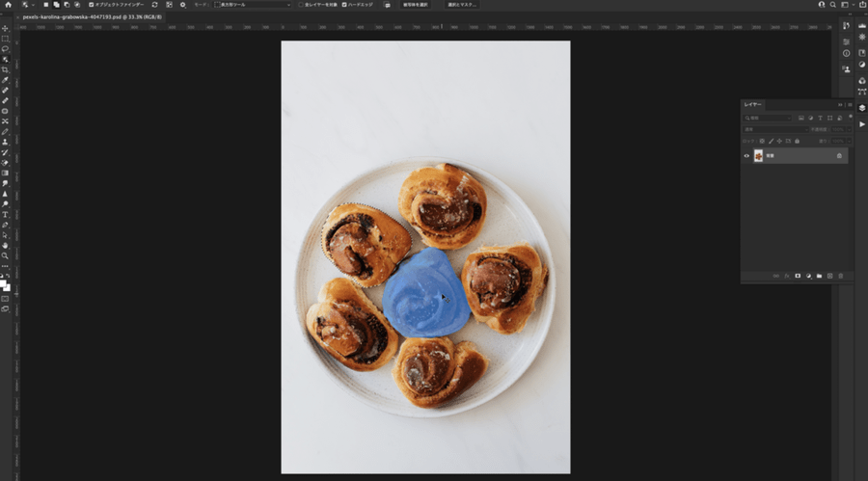Open the モード selection tool dropdown
This screenshot has height=481, width=868.
(253, 5)
